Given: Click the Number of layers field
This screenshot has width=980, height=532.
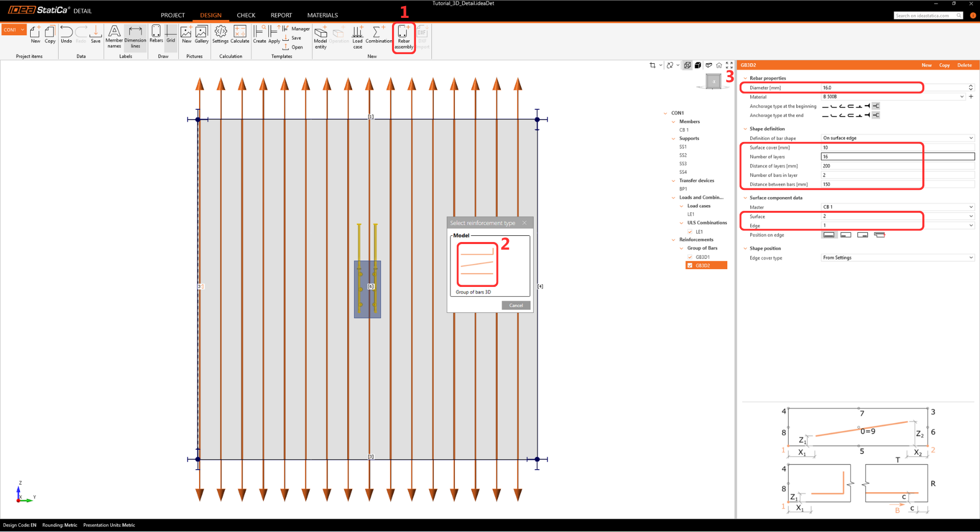Looking at the screenshot, I should point(897,157).
